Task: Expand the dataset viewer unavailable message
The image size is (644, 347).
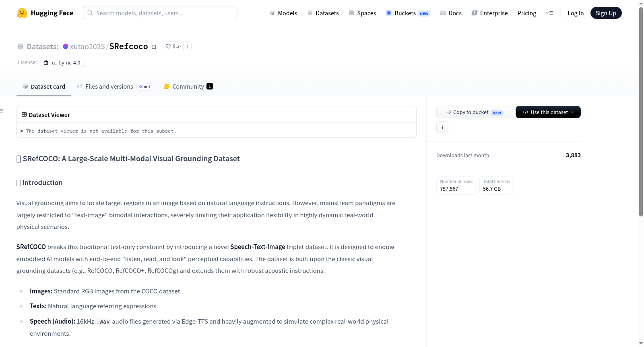Action: pyautogui.click(x=99, y=131)
